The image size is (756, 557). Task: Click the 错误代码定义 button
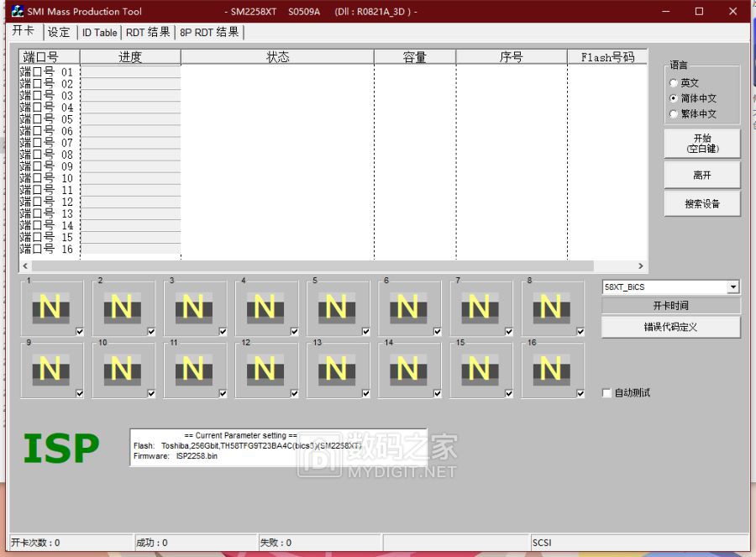[670, 327]
